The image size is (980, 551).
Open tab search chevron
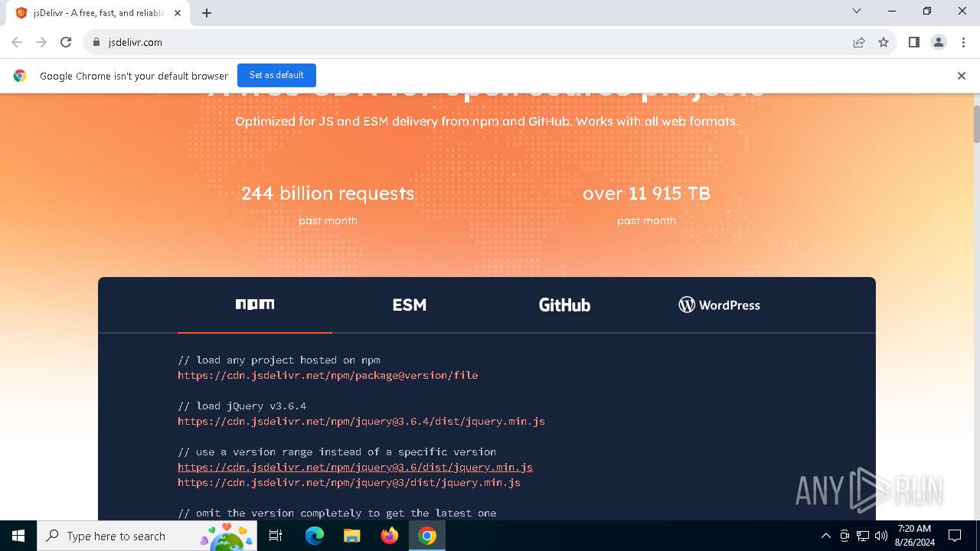(x=857, y=11)
